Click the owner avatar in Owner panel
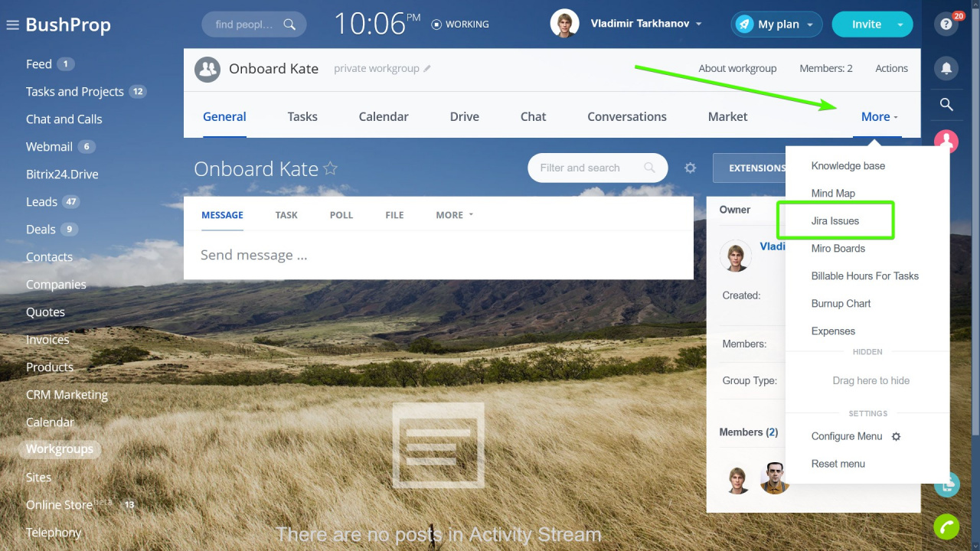 [736, 256]
